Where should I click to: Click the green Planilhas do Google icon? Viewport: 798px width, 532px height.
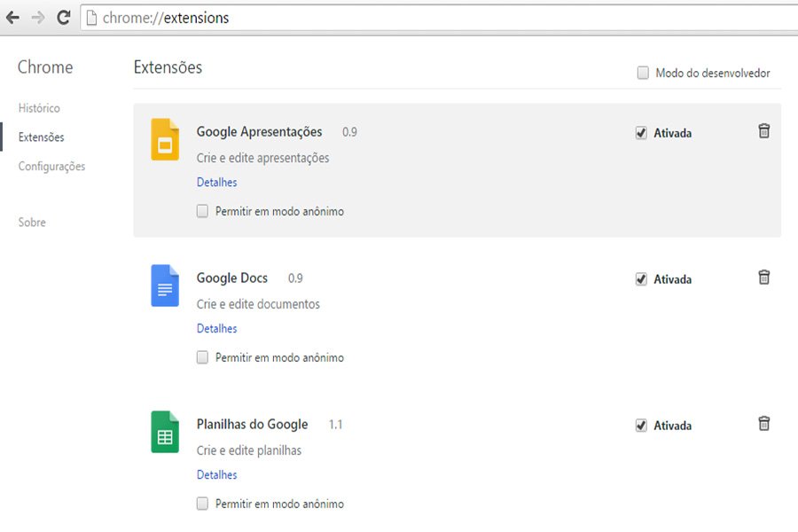pyautogui.click(x=165, y=431)
